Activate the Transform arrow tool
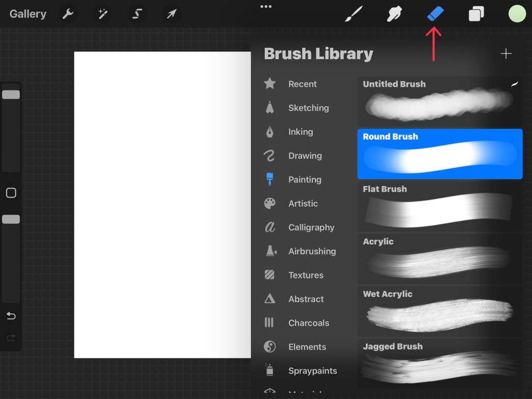This screenshot has width=532, height=399. (x=171, y=14)
